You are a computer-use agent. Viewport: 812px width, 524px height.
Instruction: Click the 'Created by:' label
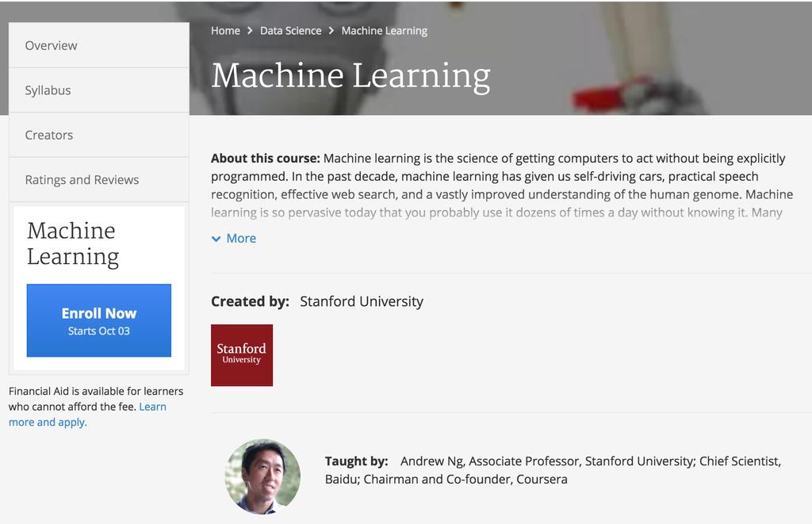[250, 301]
